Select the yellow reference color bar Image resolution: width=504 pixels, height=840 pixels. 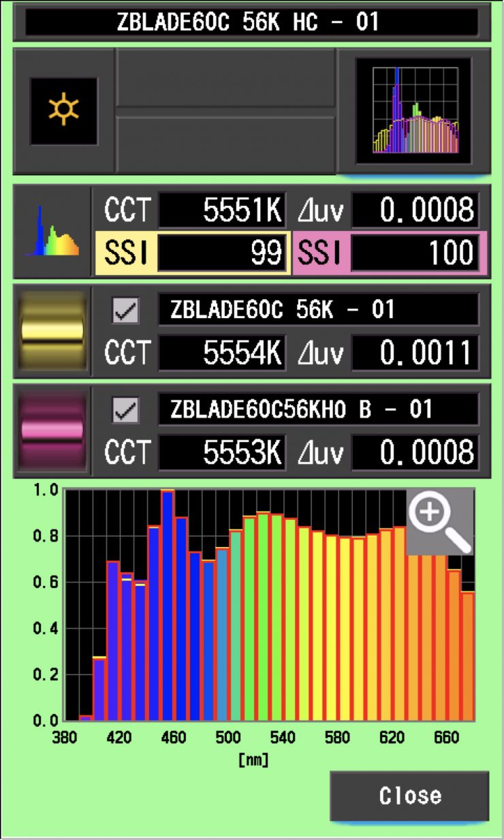[x=52, y=331]
